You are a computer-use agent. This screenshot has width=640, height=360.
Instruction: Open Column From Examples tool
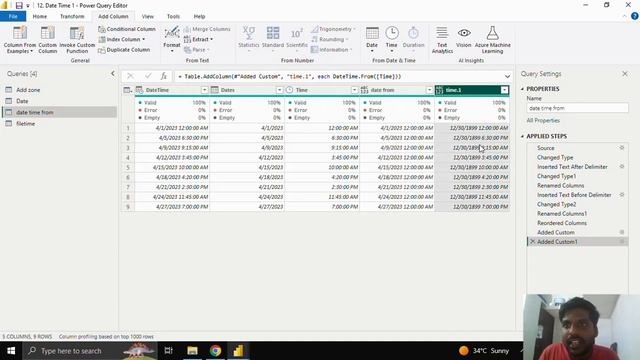click(x=20, y=40)
